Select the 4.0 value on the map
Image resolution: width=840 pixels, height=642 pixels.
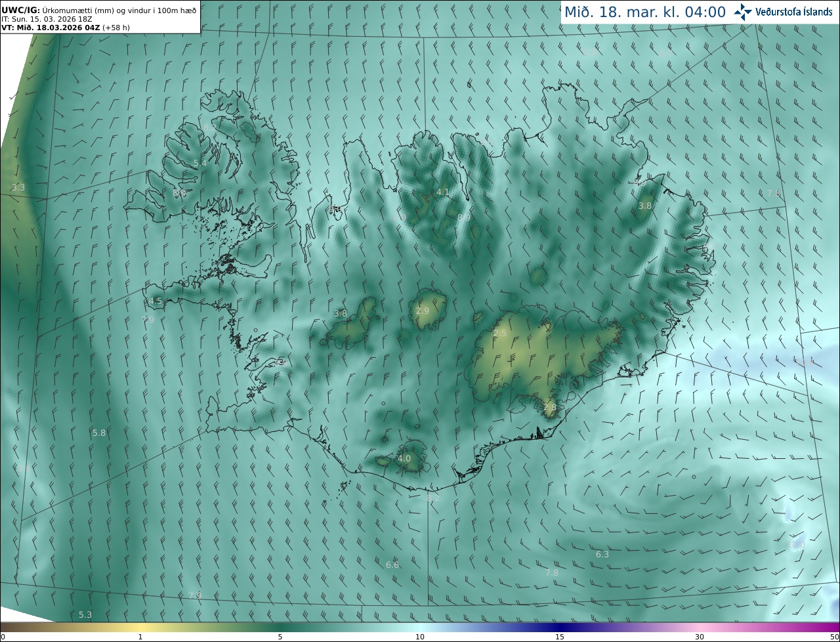click(404, 458)
